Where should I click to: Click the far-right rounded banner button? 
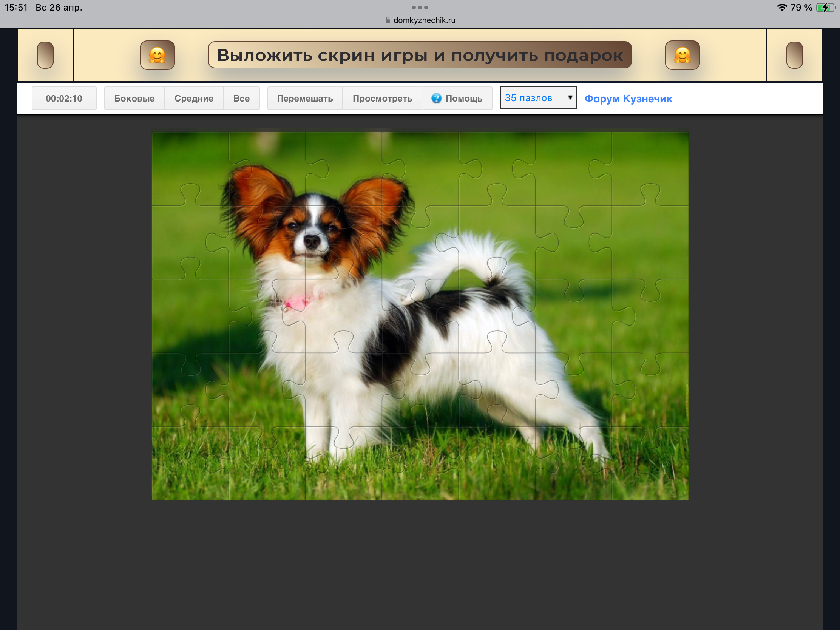[794, 55]
